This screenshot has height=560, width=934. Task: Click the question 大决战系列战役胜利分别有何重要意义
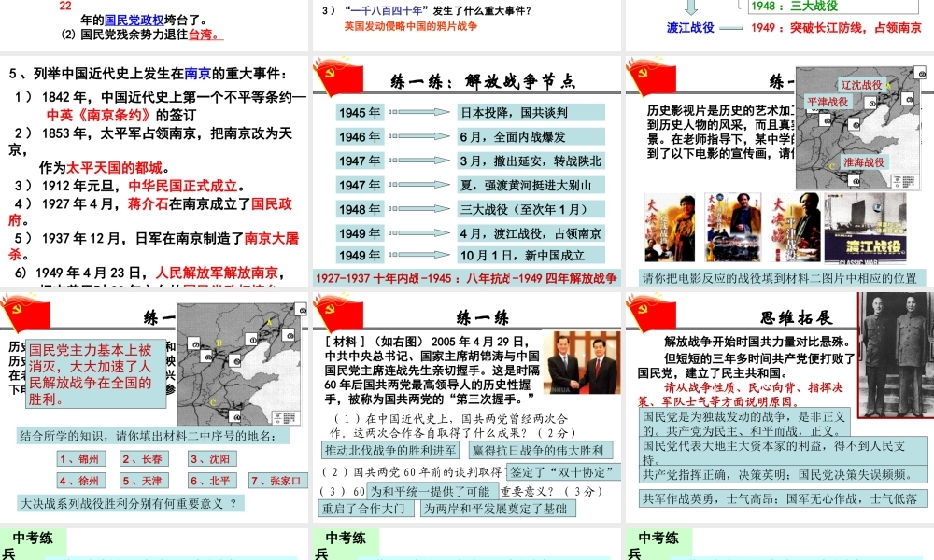coord(131,503)
